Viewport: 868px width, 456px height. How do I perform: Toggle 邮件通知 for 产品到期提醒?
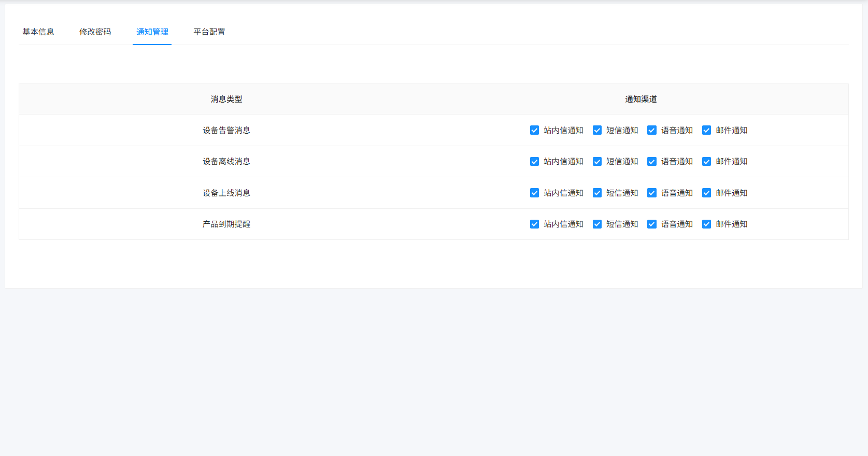click(706, 224)
